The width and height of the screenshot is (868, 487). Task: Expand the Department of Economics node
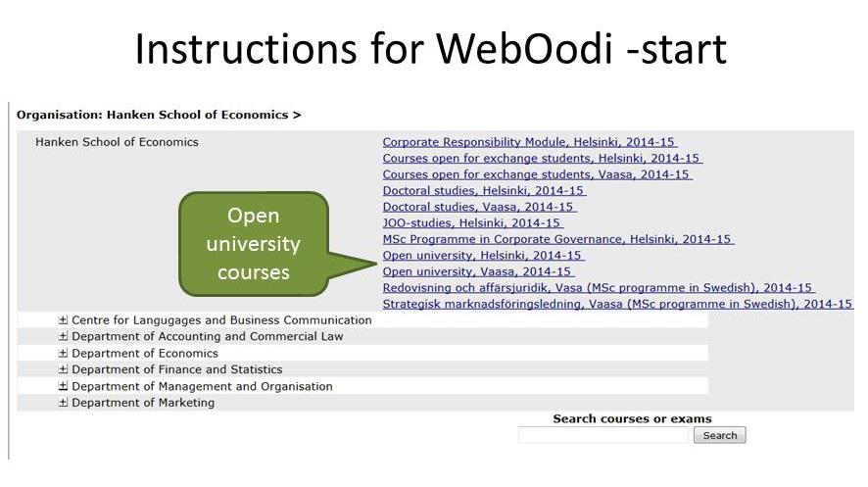[64, 354]
